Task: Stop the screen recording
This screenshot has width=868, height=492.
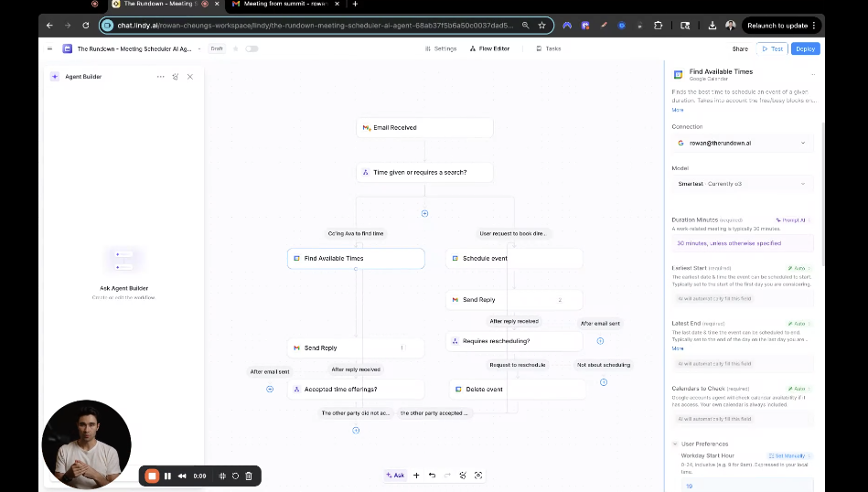Action: coord(152,476)
